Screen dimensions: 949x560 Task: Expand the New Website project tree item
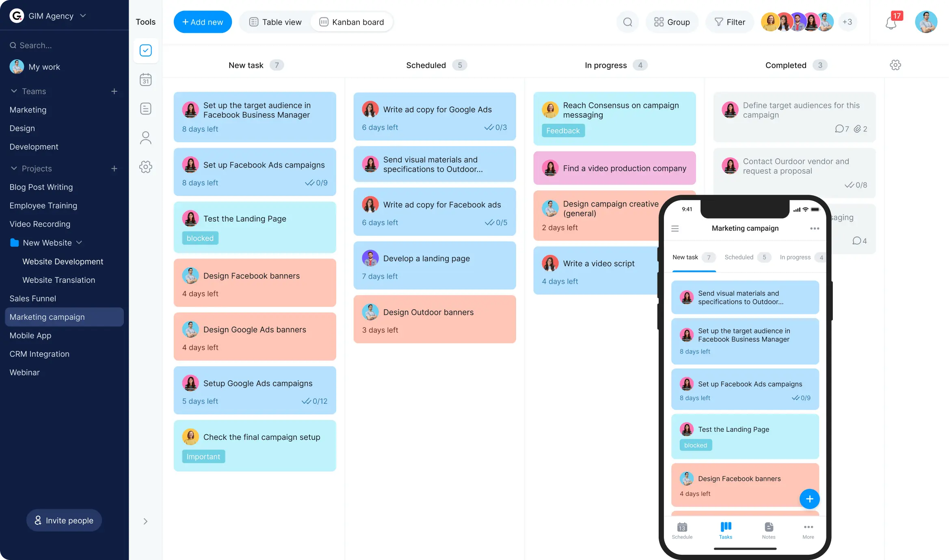(80, 242)
